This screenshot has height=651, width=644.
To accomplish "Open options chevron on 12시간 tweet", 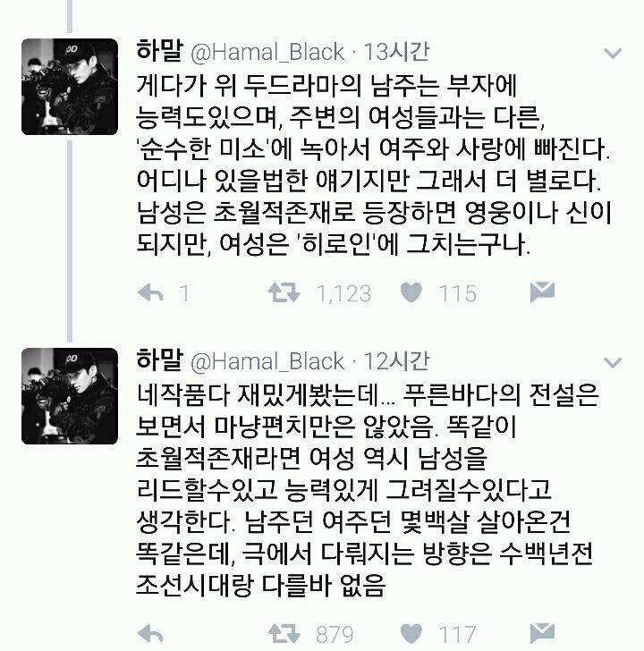I will click(613, 363).
